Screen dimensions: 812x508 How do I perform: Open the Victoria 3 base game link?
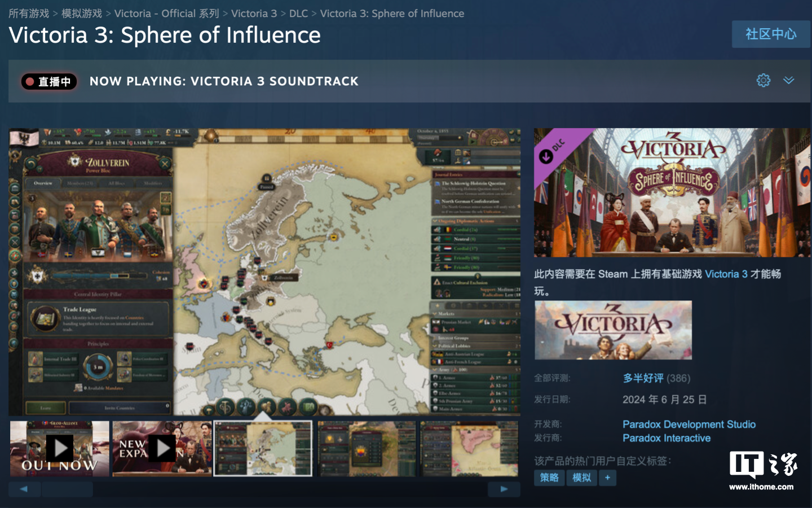726,274
